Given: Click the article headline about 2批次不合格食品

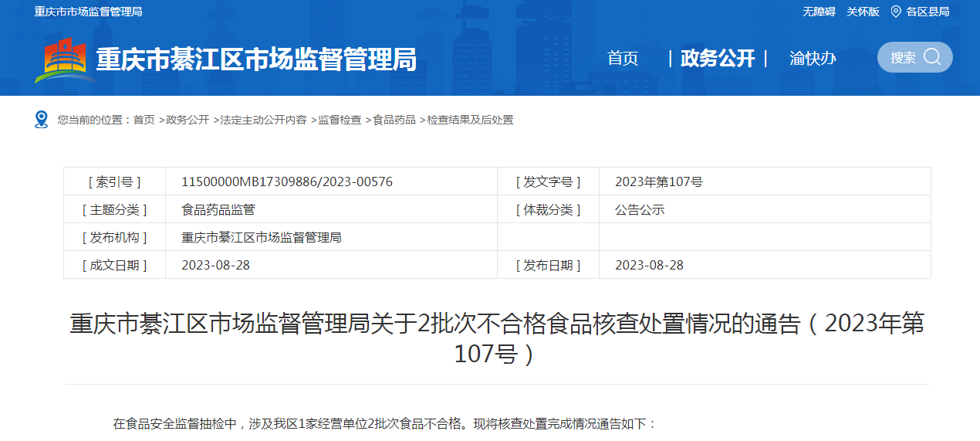Looking at the screenshot, I should click(x=497, y=338).
